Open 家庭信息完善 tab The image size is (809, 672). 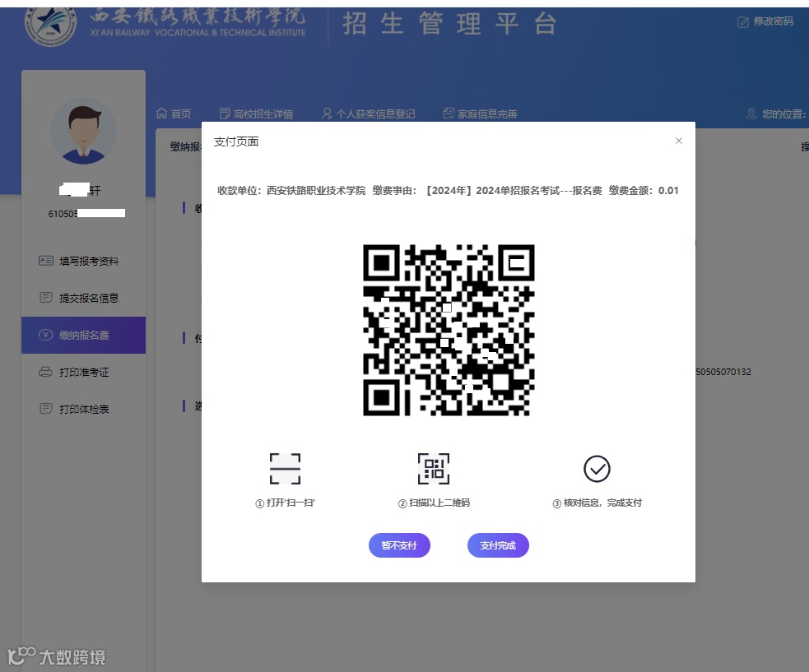click(x=481, y=114)
